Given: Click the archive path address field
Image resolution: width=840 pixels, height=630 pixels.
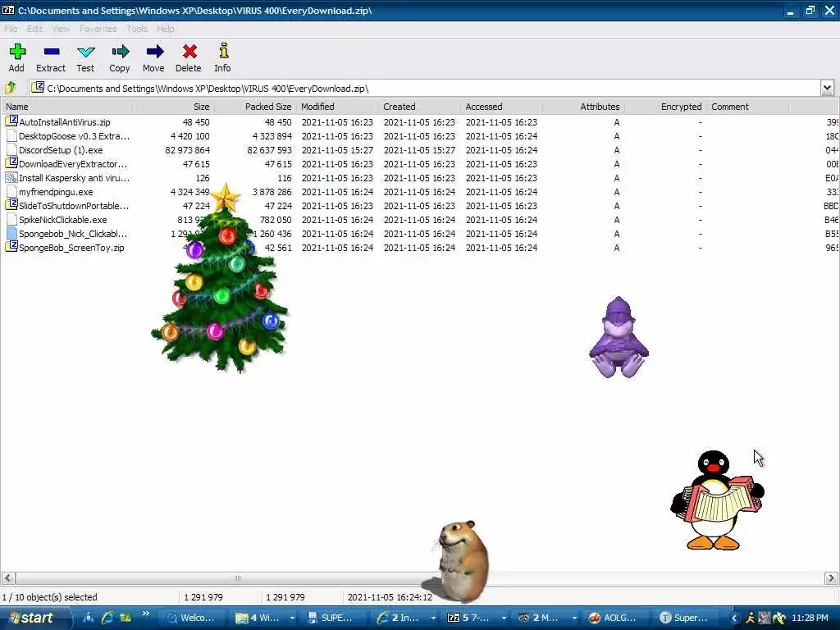Looking at the screenshot, I should pos(424,89).
